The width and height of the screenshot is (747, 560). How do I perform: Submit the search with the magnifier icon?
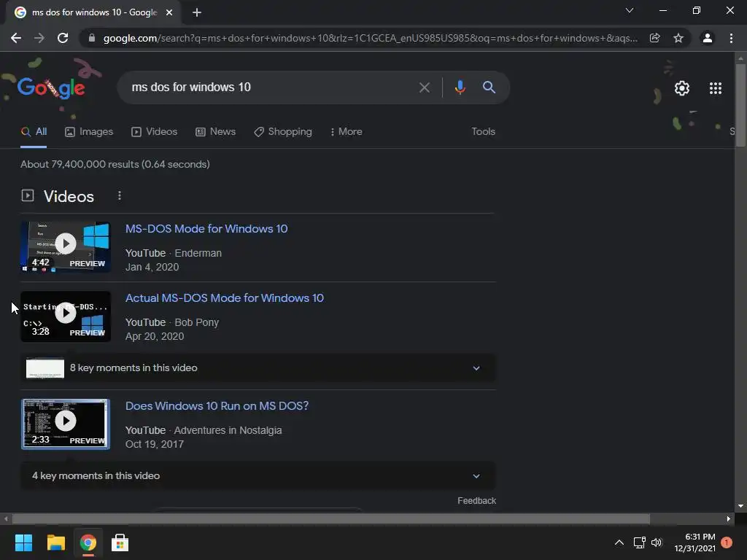489,87
